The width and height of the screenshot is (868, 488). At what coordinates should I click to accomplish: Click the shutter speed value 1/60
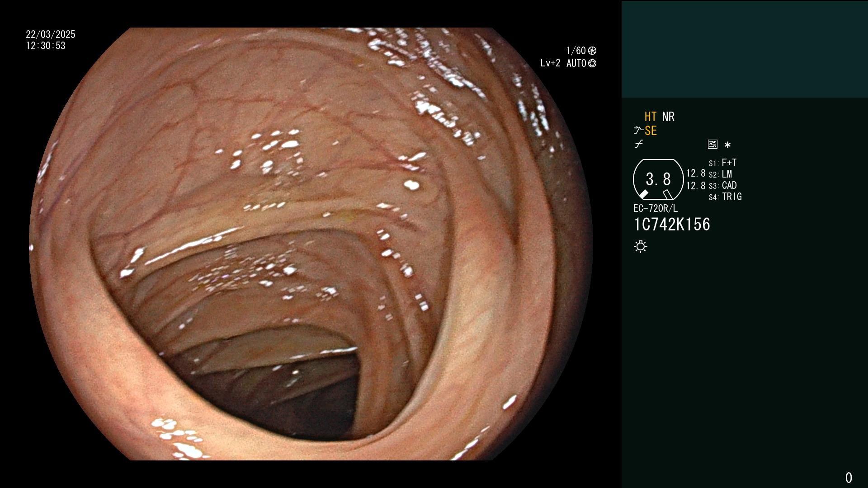click(x=576, y=51)
